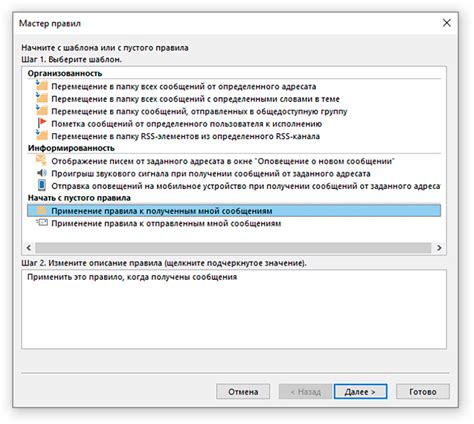Viewport: 474px width, 424px height.
Task: Click folder icon for messages with specific subject words
Action: (42, 98)
